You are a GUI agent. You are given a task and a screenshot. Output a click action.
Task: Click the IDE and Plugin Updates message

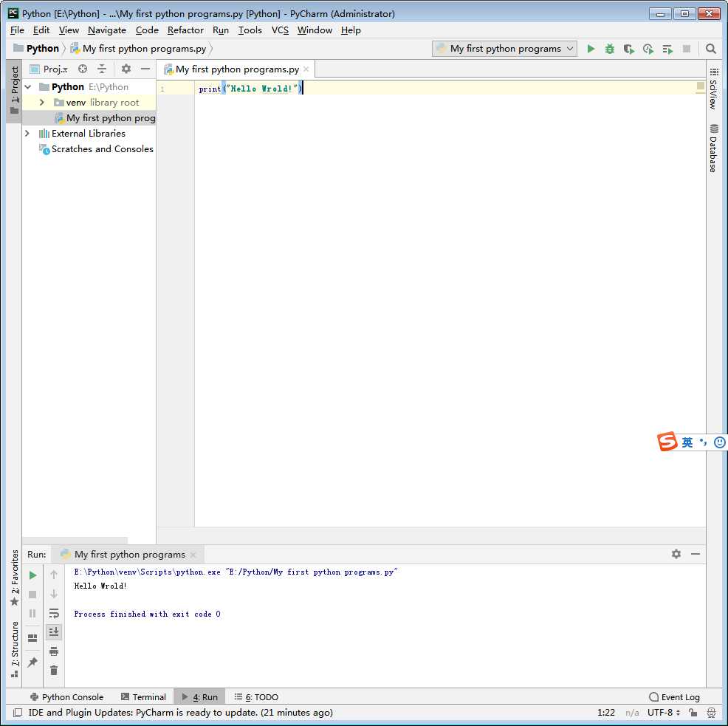click(181, 712)
